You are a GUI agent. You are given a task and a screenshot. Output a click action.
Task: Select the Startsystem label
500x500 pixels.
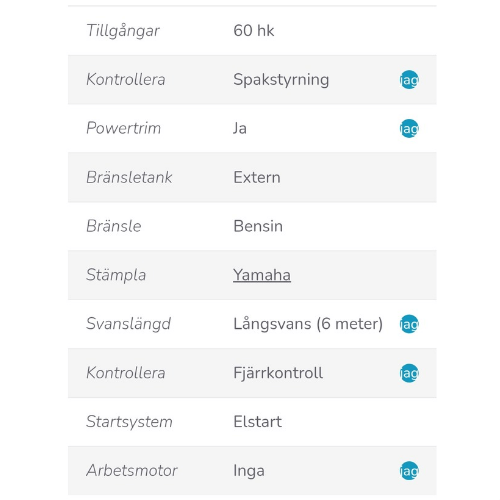click(x=129, y=422)
